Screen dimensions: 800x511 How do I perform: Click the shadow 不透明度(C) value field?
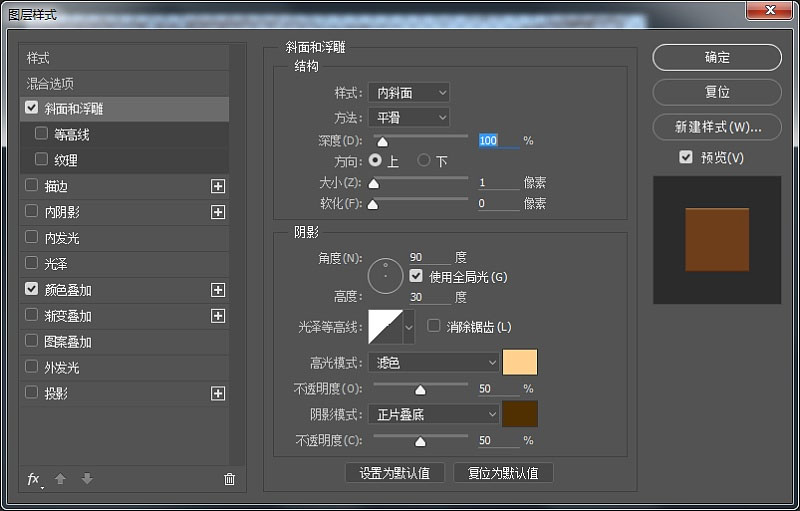click(x=498, y=441)
